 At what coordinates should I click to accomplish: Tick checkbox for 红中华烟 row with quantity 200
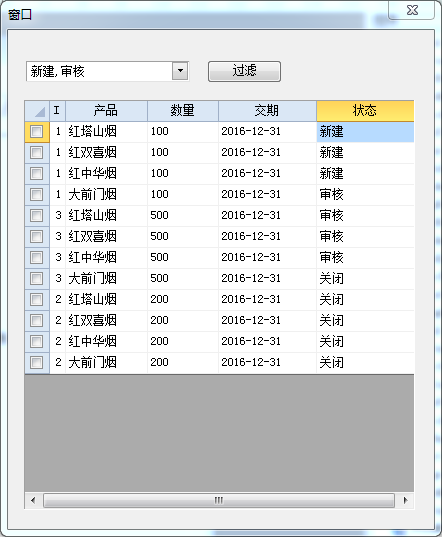36,341
